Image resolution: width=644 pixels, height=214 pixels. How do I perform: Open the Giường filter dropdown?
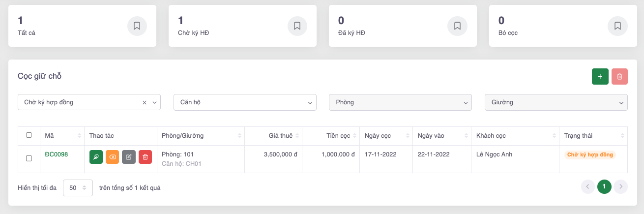click(556, 102)
